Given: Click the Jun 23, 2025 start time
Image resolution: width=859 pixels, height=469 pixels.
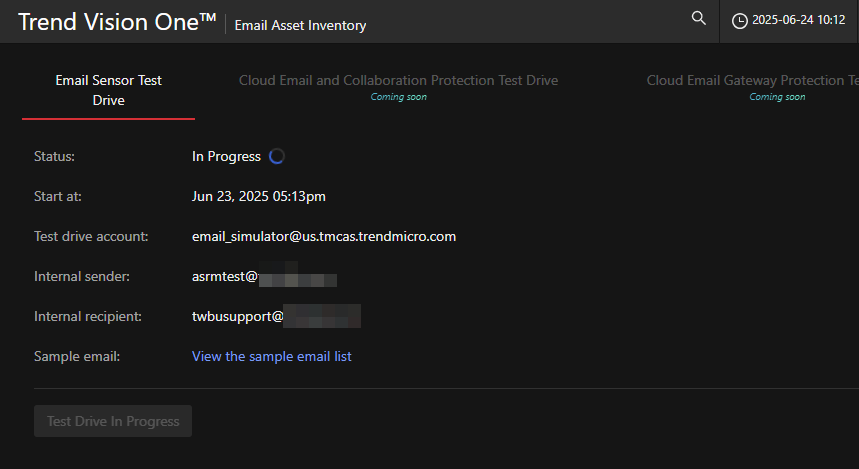Looking at the screenshot, I should tap(258, 196).
